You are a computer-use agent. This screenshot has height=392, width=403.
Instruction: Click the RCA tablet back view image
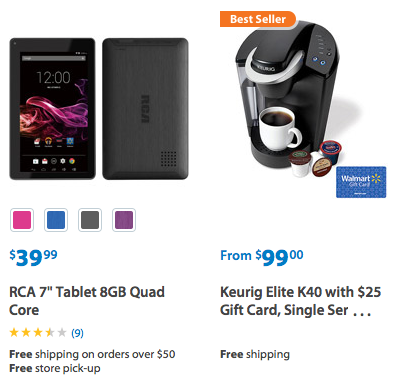pyautogui.click(x=145, y=109)
